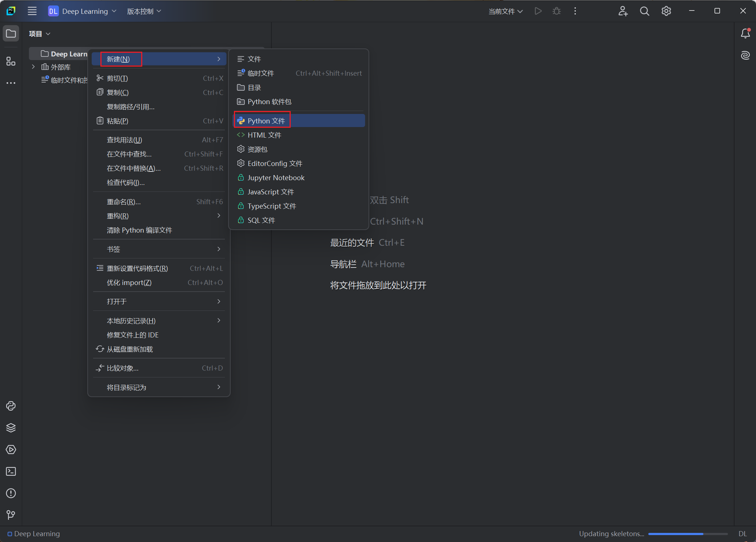Click the Python logo icon in submenu

coord(241,121)
